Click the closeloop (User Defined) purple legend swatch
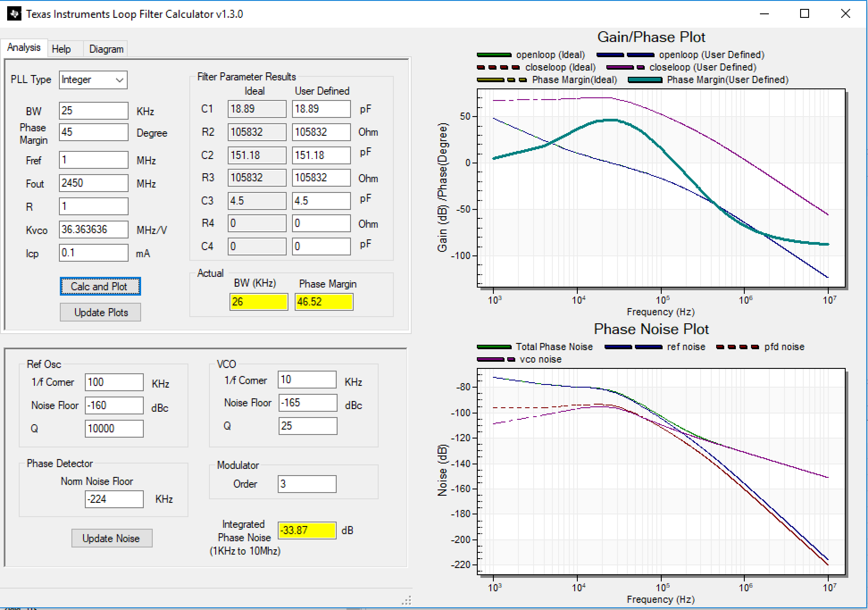The width and height of the screenshot is (868, 610). (626, 67)
